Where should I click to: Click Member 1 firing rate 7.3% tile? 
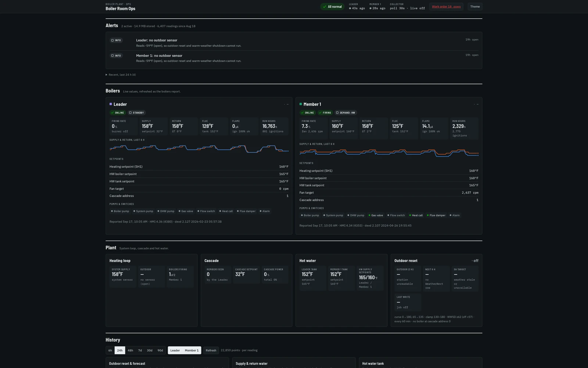click(x=313, y=128)
